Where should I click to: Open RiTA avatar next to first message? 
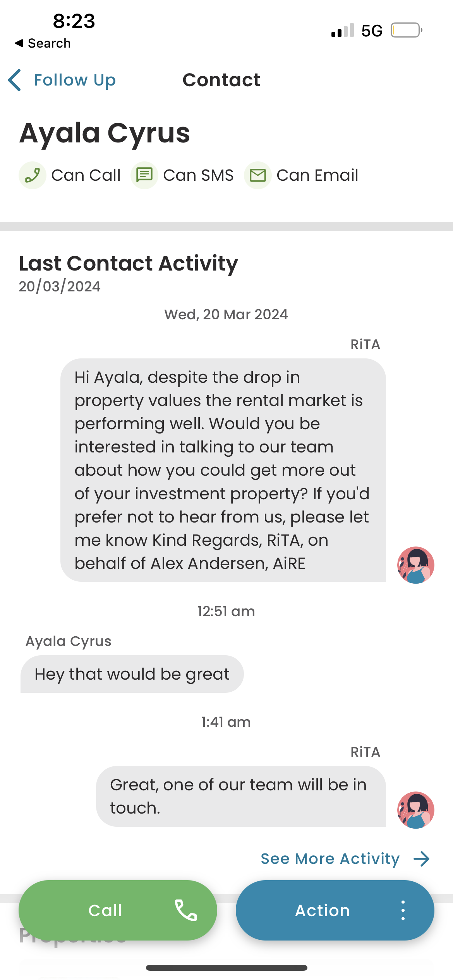416,565
